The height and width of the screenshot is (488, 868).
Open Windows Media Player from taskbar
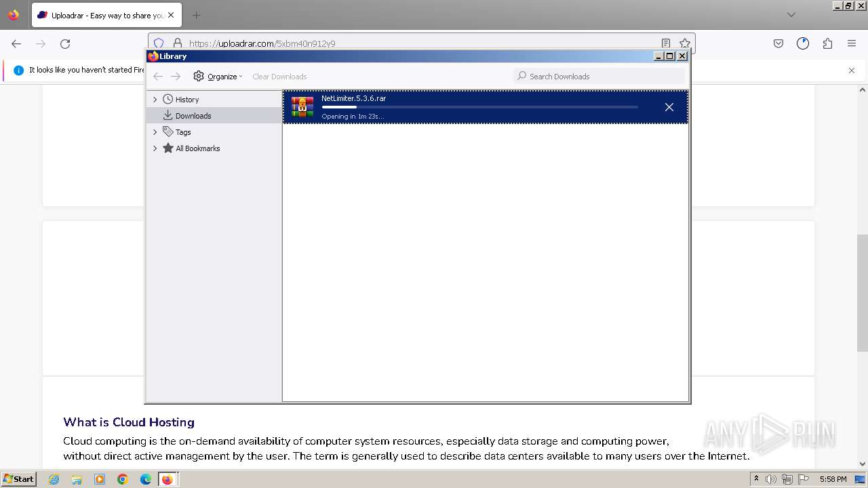click(x=100, y=479)
